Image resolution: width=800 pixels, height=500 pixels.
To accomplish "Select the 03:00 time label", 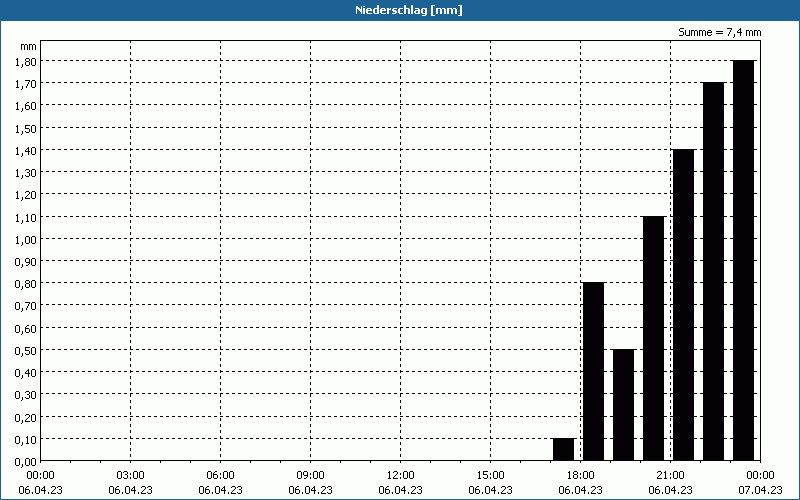I will (x=131, y=476).
